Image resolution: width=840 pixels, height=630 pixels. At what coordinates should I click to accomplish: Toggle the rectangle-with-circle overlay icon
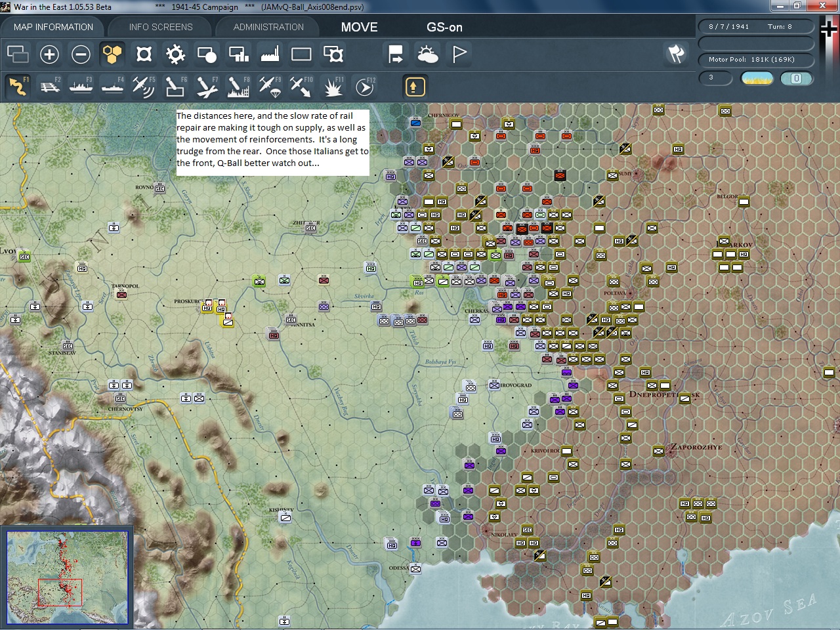[x=207, y=54]
